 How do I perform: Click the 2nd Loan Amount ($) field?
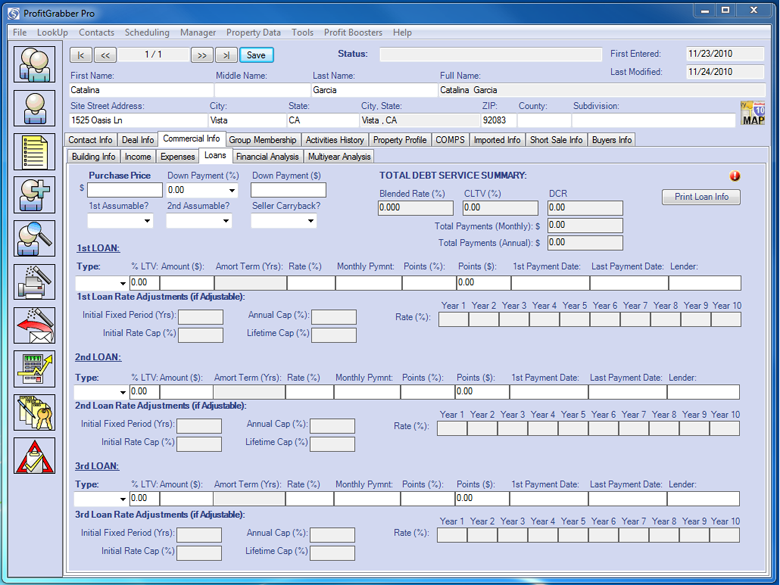[187, 392]
